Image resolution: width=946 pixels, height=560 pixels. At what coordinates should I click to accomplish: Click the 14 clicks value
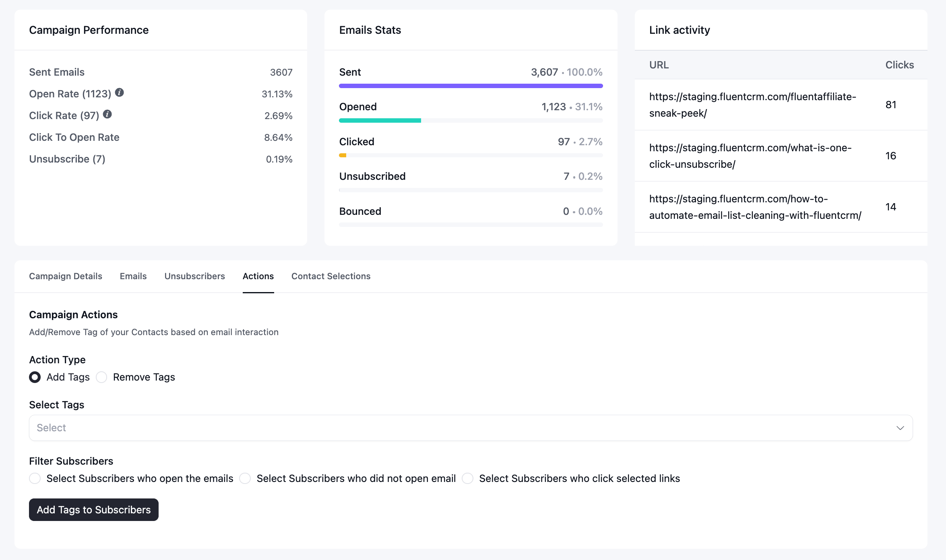[x=891, y=207]
